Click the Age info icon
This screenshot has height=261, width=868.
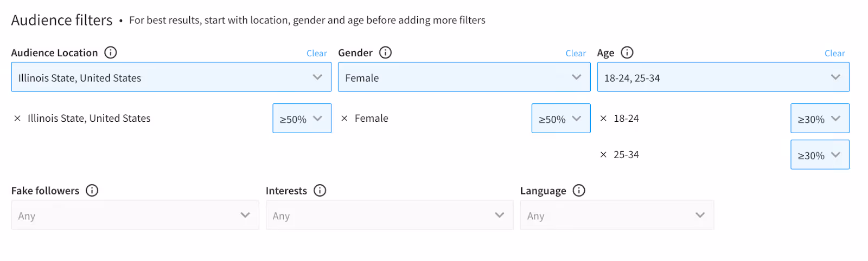627,53
